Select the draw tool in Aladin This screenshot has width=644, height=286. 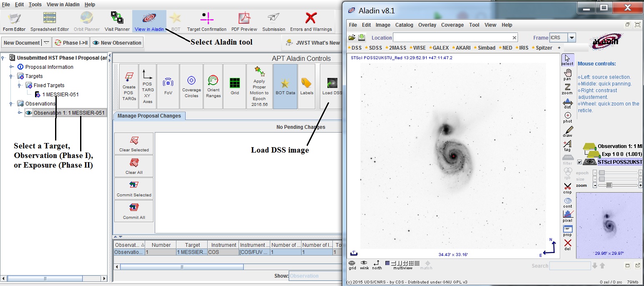tap(567, 132)
